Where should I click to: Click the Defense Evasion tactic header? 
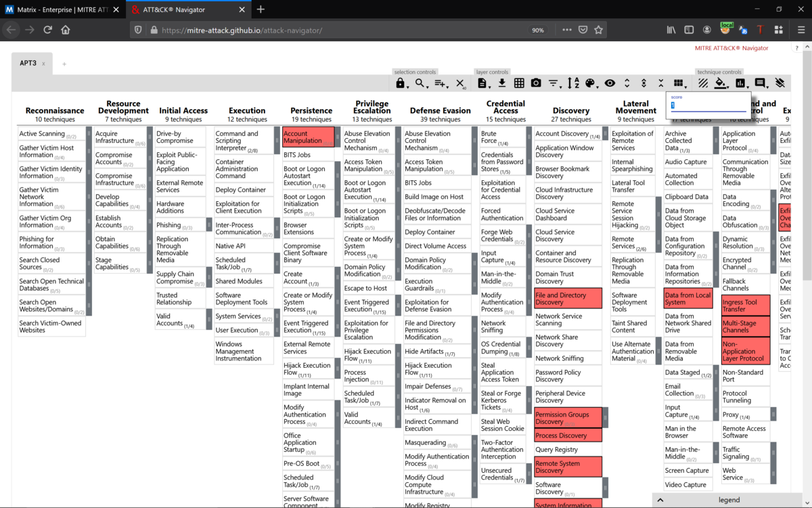click(440, 110)
